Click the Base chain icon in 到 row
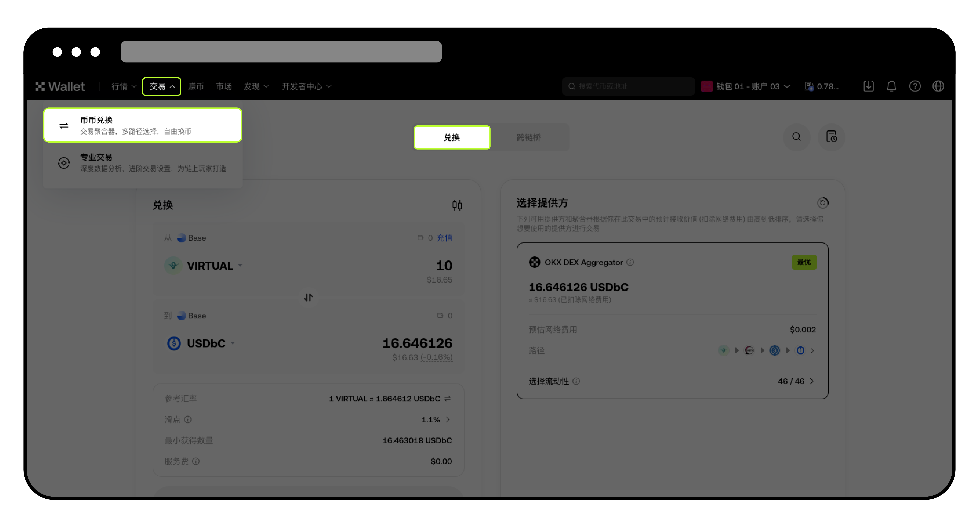Image resolution: width=980 pixels, height=527 pixels. point(181,316)
